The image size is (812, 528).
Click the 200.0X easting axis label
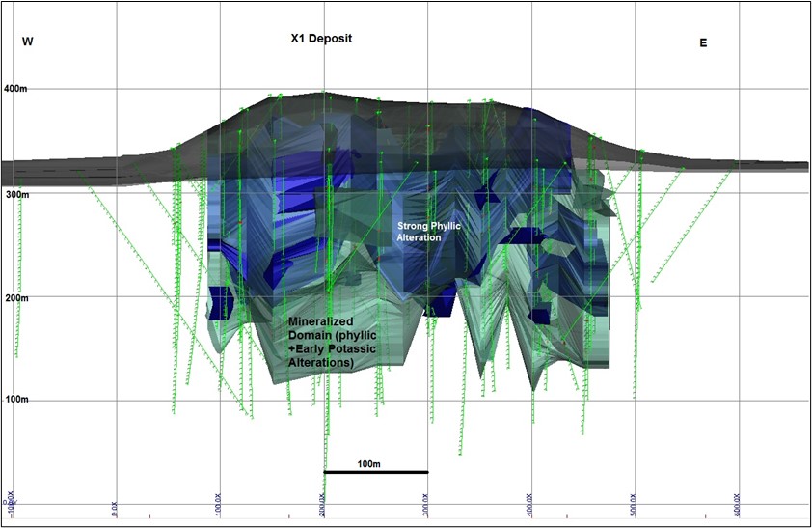(322, 505)
